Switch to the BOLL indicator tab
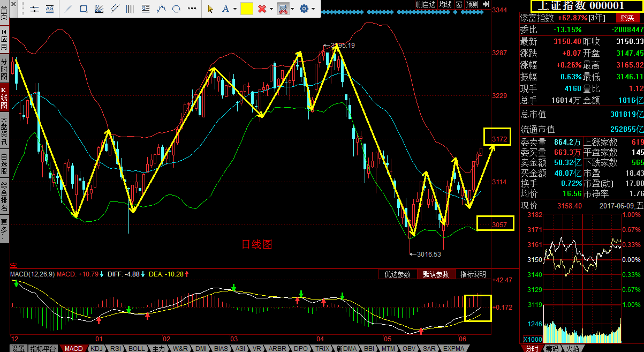 [137, 348]
